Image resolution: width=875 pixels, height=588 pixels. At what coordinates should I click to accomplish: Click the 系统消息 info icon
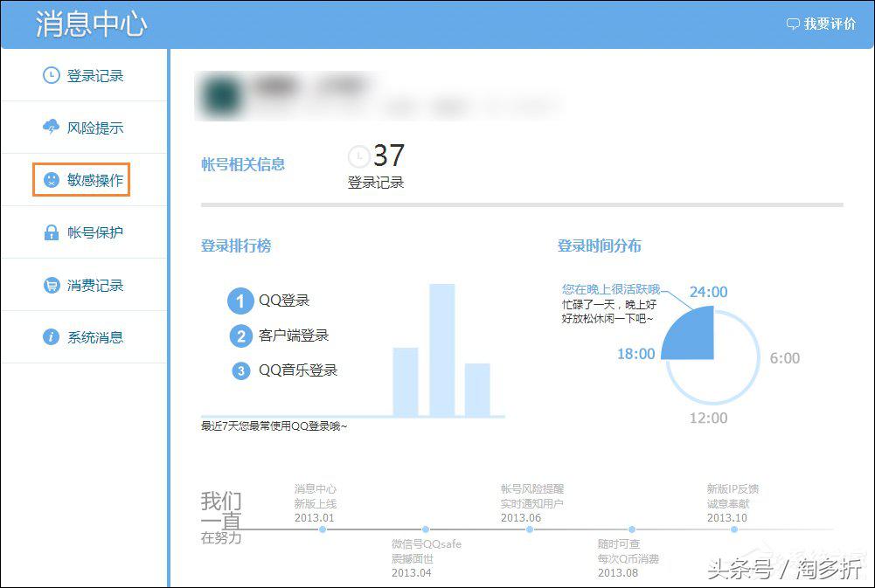point(50,337)
